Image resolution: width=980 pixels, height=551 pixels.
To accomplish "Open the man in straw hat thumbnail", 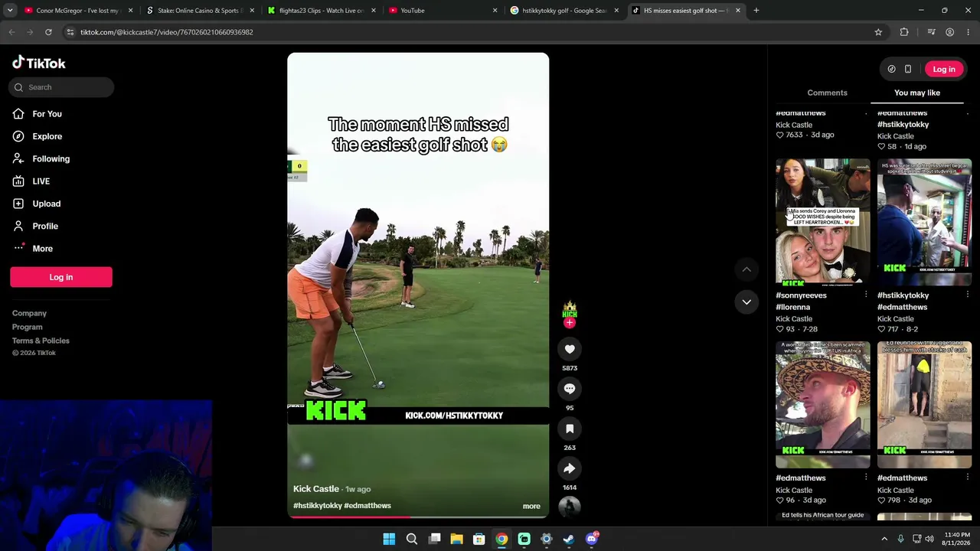I will point(823,405).
